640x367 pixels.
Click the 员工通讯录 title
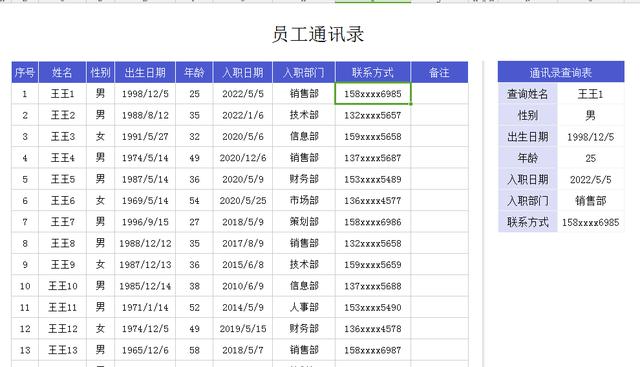[x=318, y=34]
